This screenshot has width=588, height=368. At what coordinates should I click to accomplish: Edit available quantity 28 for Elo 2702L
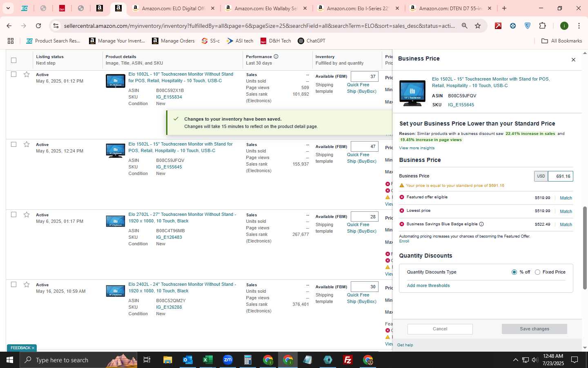[x=364, y=217]
